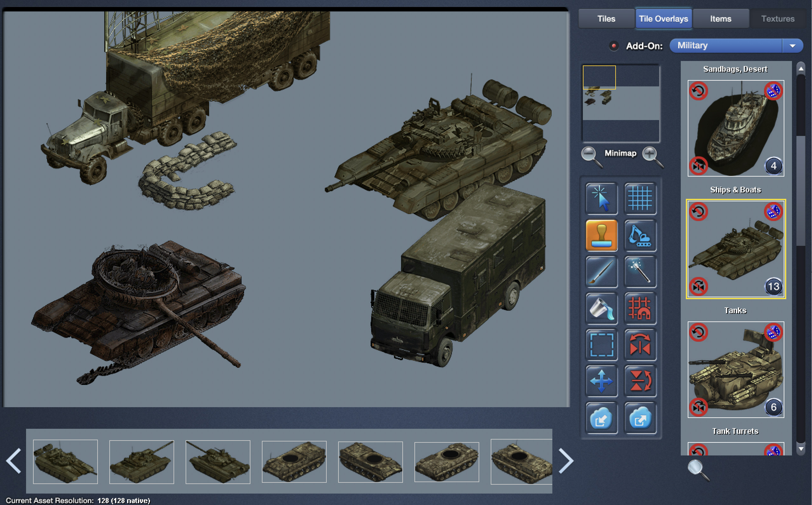Image resolution: width=812 pixels, height=505 pixels.
Task: Toggle random variation dice on Ships & Boats asset
Action: (774, 211)
